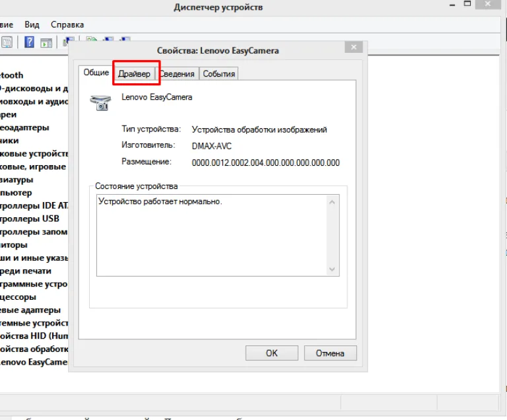Screen dimensions: 507x420
Task: Select the Устройства HID entry
Action: (x=34, y=336)
